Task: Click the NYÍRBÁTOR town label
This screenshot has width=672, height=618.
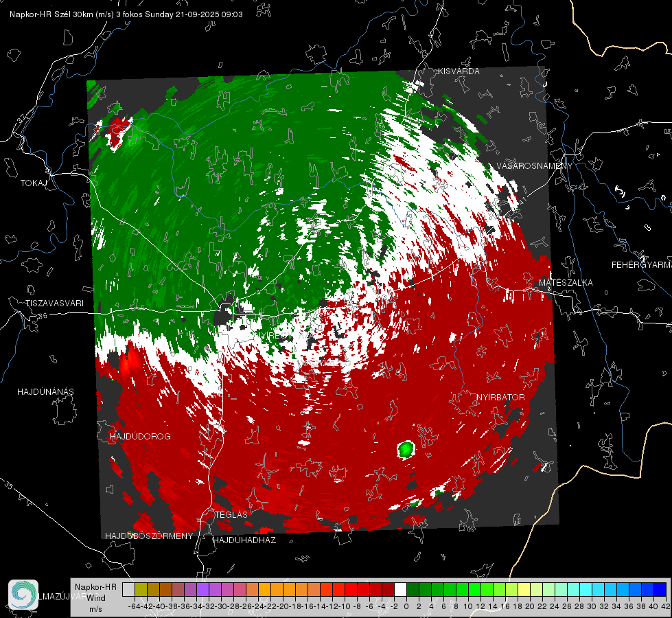Action: tap(500, 398)
